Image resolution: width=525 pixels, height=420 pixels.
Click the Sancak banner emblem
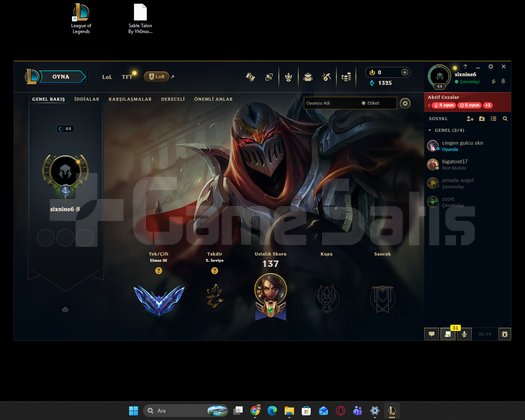pyautogui.click(x=382, y=298)
